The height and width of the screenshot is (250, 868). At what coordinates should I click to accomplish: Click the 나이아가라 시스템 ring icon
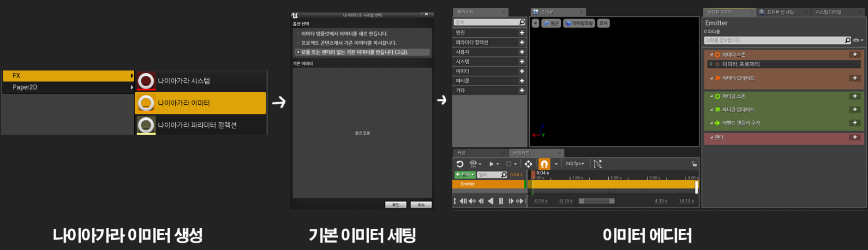pyautogui.click(x=146, y=81)
